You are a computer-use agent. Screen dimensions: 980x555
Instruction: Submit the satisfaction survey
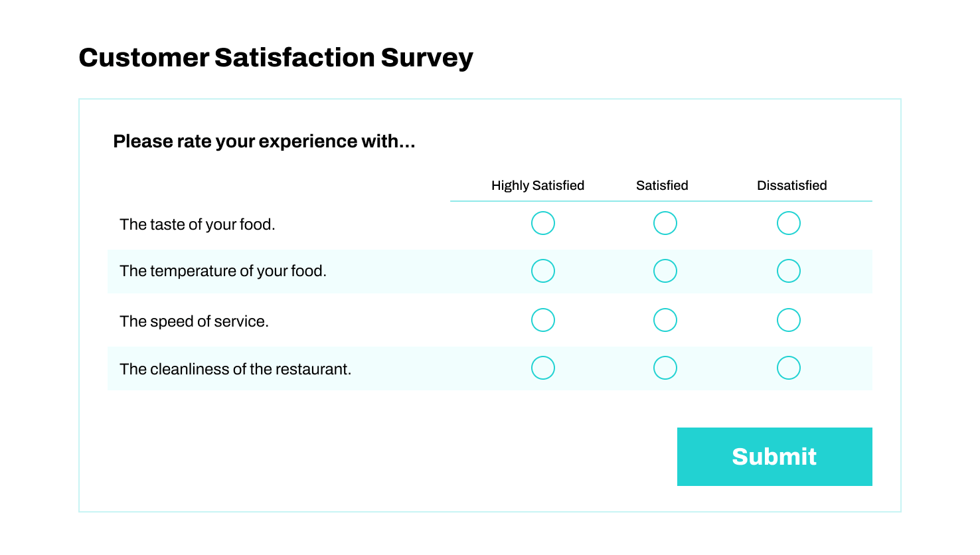(x=774, y=457)
